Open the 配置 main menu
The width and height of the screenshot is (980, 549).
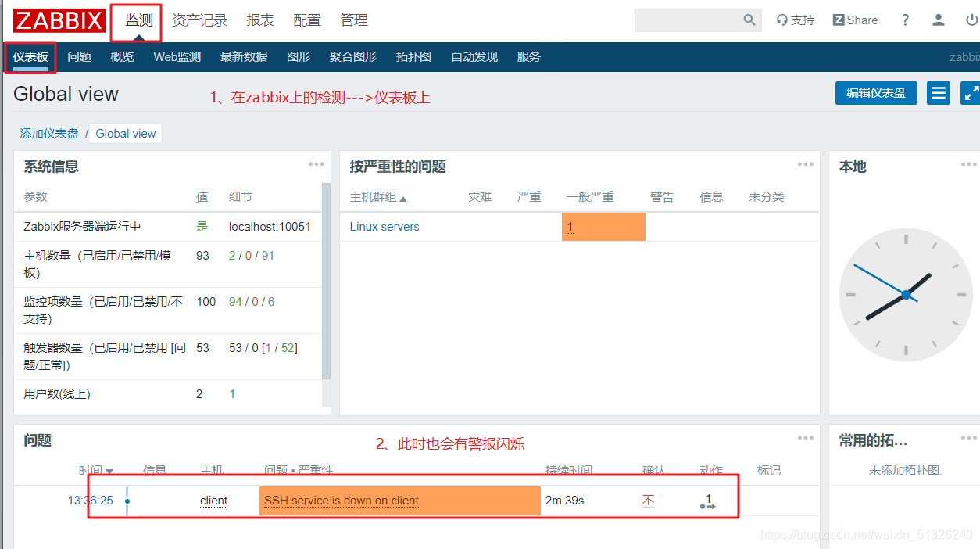(x=307, y=20)
